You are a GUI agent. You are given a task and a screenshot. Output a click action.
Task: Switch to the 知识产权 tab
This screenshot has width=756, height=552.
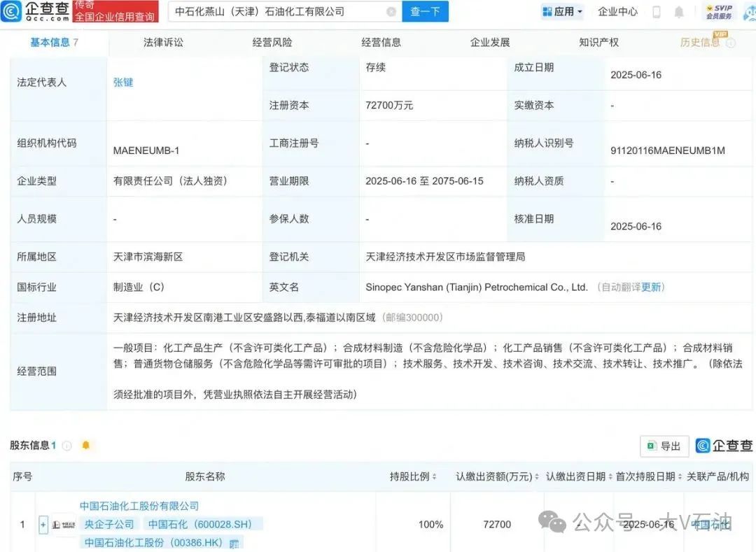[x=598, y=43]
